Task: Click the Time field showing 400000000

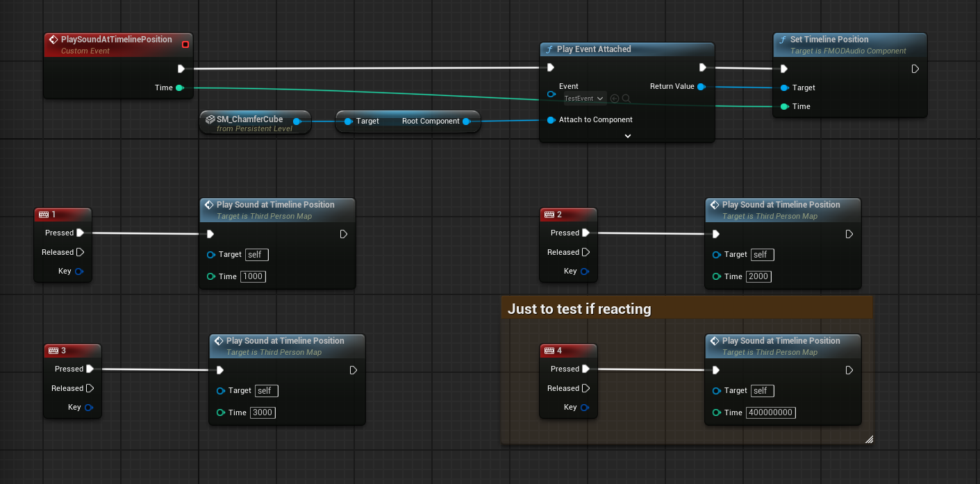Action: point(770,412)
